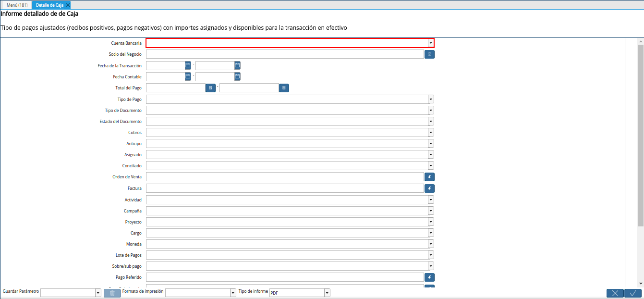Expand the Lote de Pagos dropdown

pos(431,255)
